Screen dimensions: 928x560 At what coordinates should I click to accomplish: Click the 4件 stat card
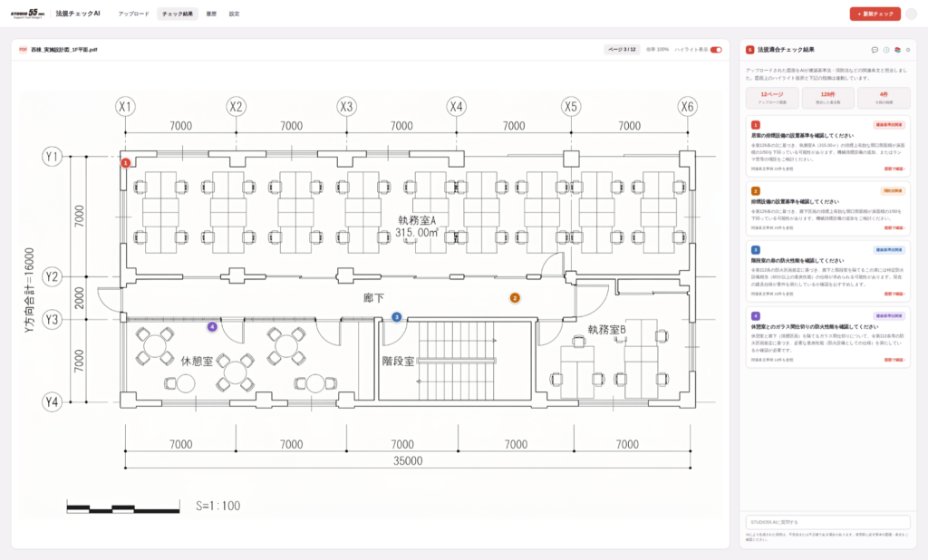coord(884,98)
